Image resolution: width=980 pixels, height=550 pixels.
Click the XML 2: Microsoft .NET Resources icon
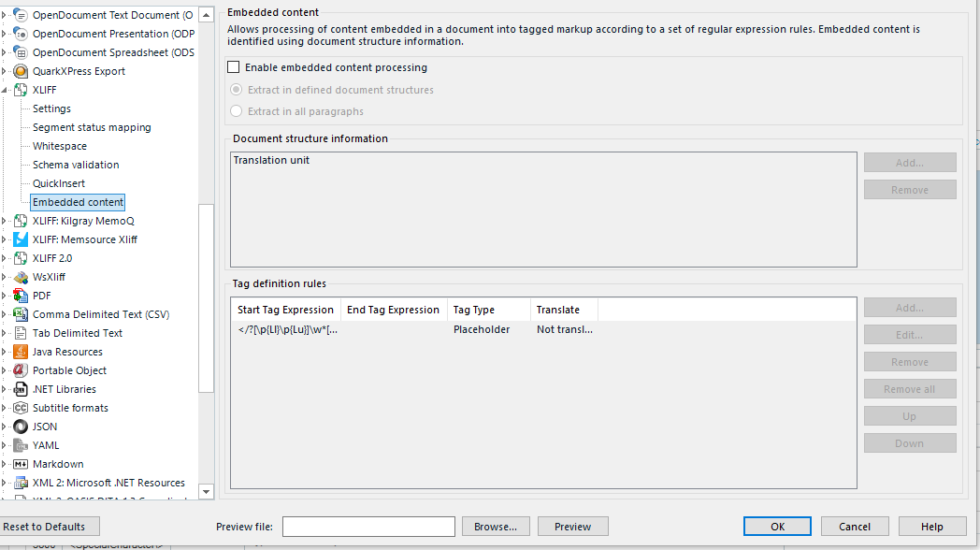pos(21,484)
